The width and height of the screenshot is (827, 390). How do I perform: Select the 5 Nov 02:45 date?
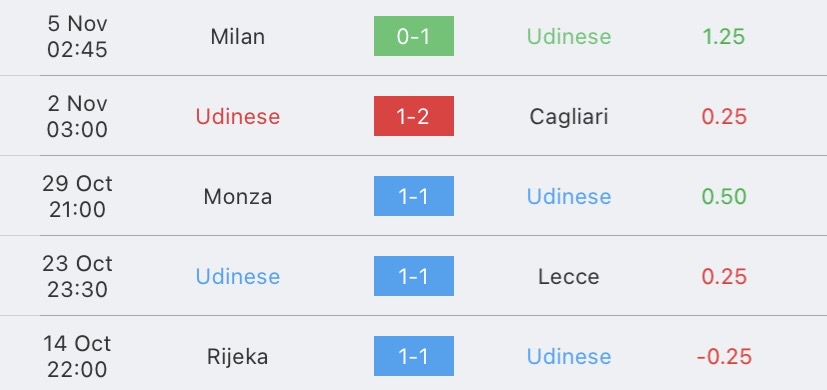(77, 36)
